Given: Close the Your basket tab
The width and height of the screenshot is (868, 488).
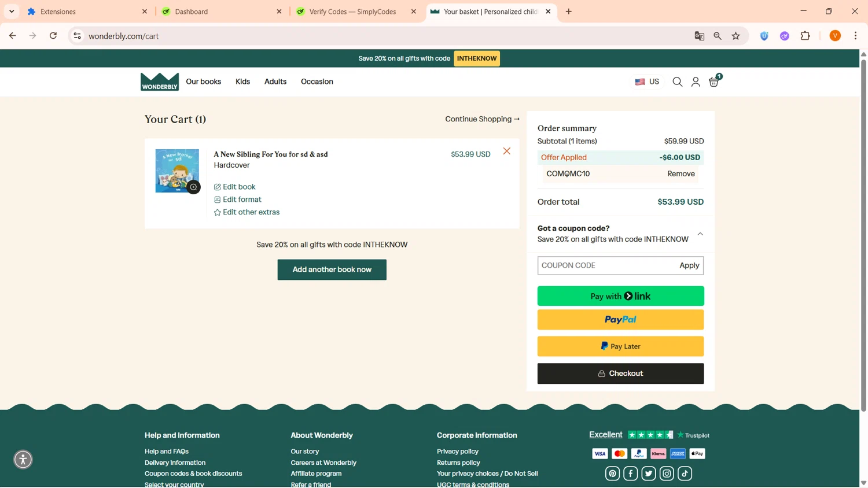Looking at the screenshot, I should click(x=548, y=12).
